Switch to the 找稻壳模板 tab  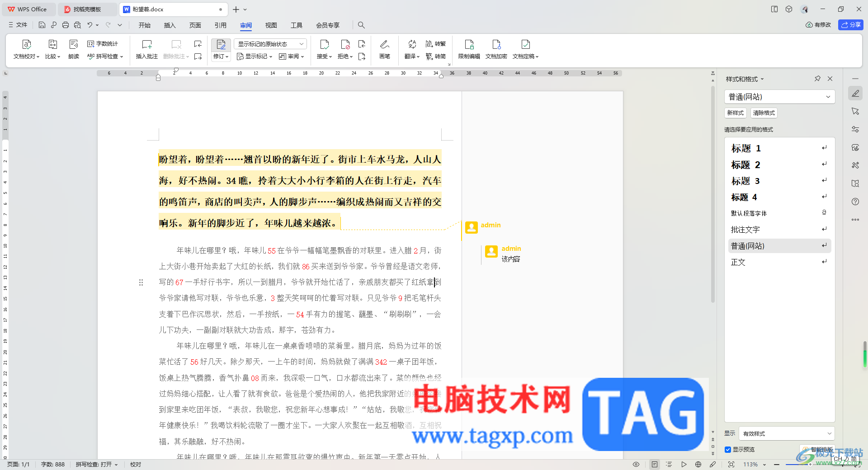click(87, 9)
